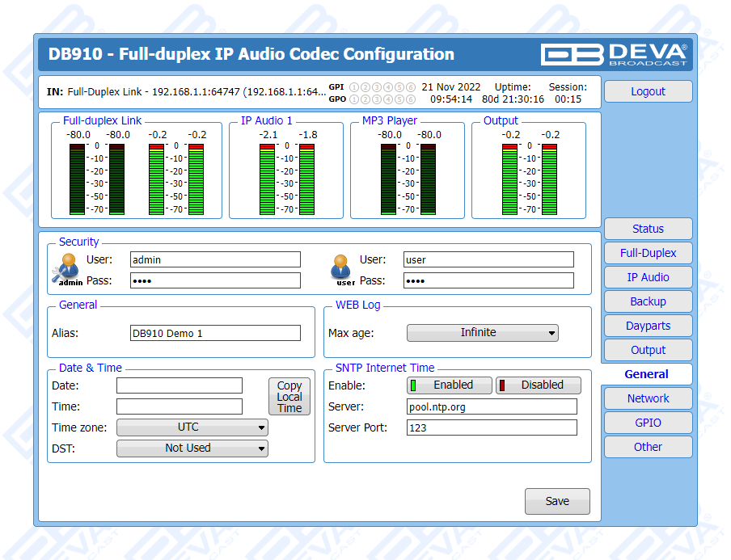This screenshot has width=731, height=560.
Task: Click the admin user icon
Action: coord(66,267)
